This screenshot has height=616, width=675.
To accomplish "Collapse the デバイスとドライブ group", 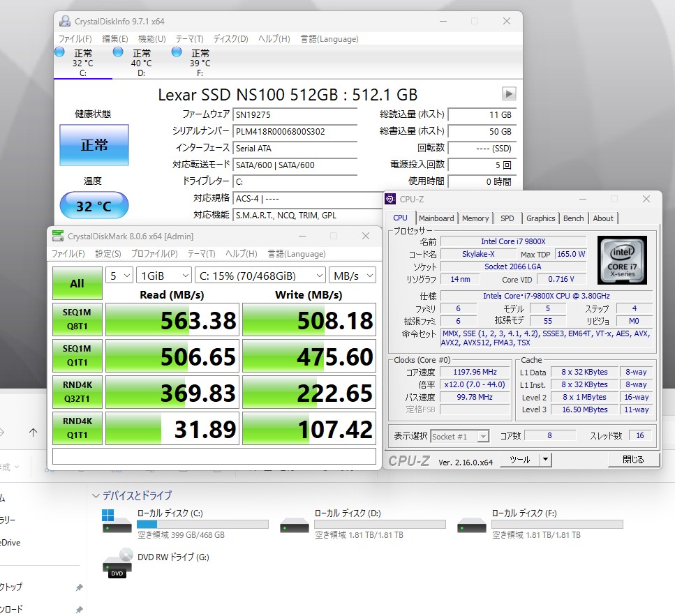I will tap(96, 495).
